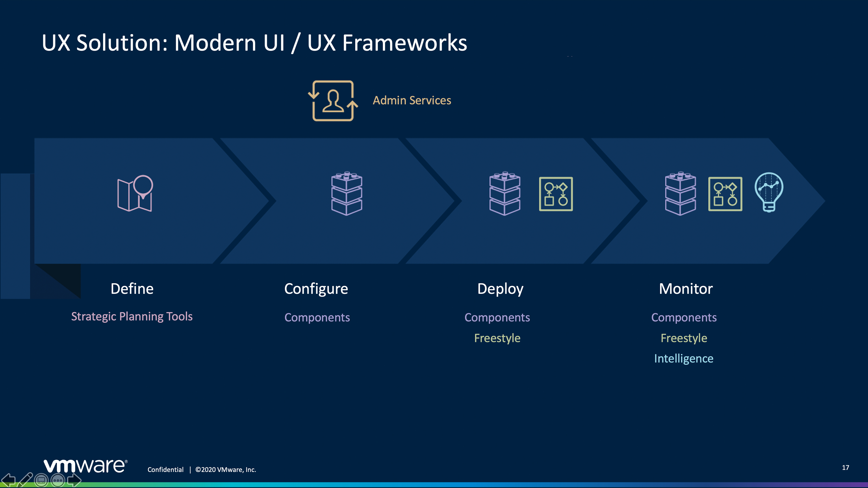This screenshot has width=868, height=488.
Task: Select the Configure stage heading
Action: 316,289
